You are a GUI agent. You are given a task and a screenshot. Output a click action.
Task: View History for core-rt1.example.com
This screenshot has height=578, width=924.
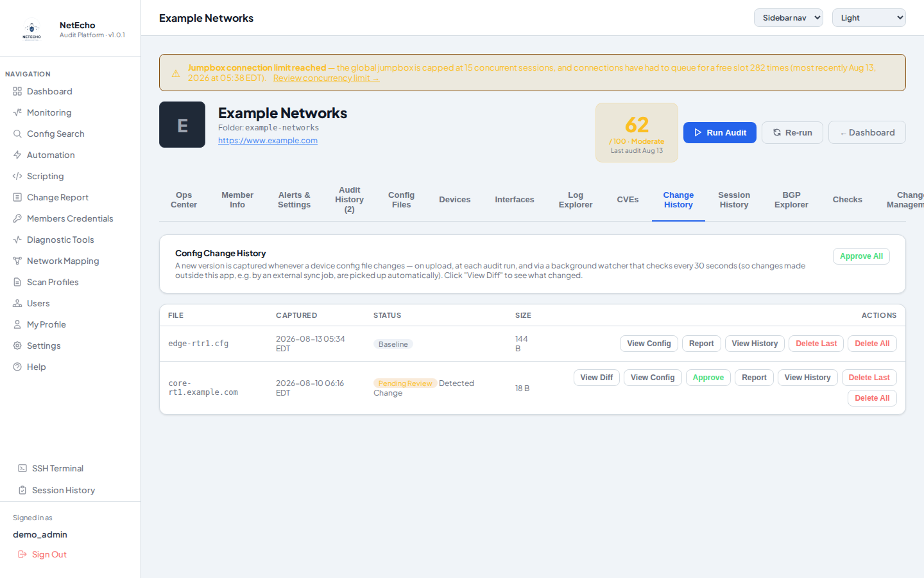pos(807,378)
